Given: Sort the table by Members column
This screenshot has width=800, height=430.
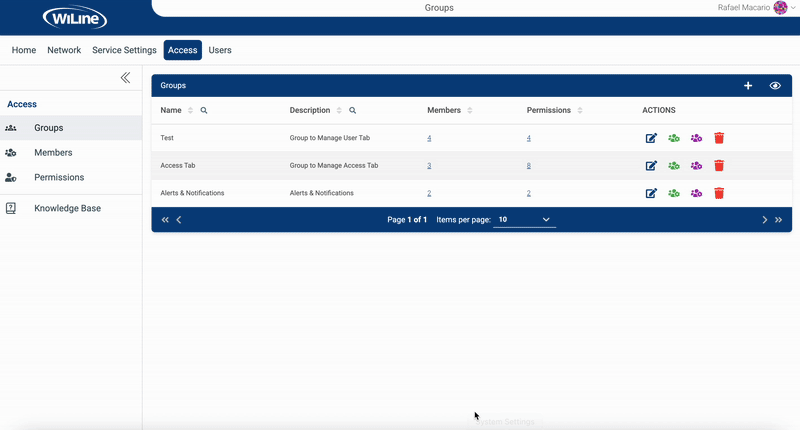Looking at the screenshot, I should (470, 110).
